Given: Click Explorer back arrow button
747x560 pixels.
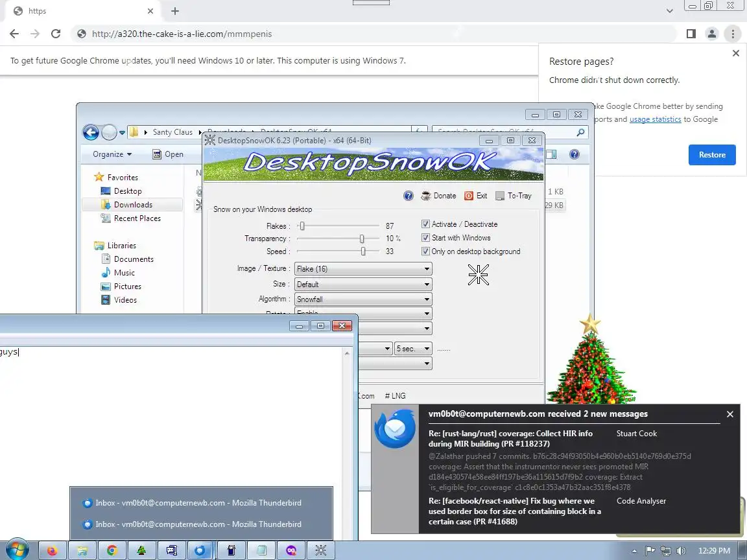Looking at the screenshot, I should pos(91,132).
